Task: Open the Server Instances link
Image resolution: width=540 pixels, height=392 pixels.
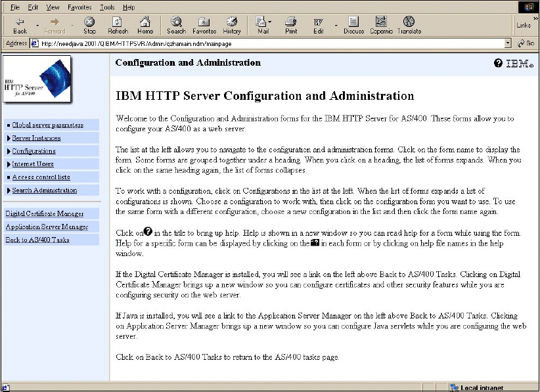Action: click(36, 138)
